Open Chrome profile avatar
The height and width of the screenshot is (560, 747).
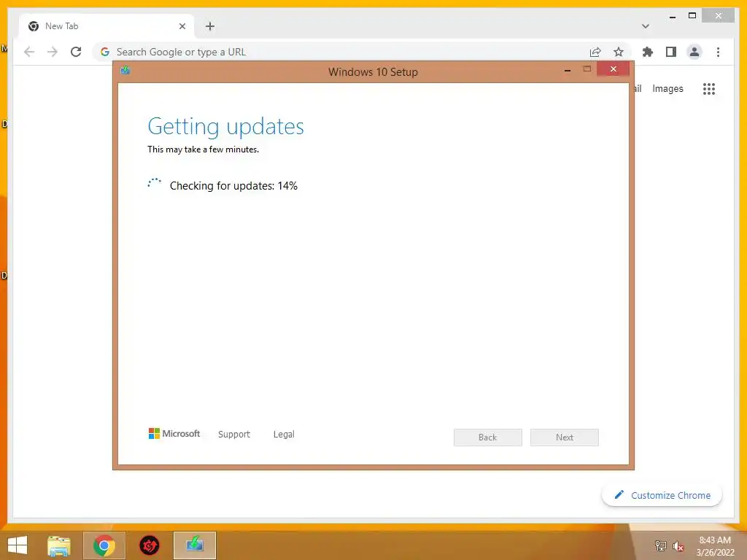click(x=694, y=52)
